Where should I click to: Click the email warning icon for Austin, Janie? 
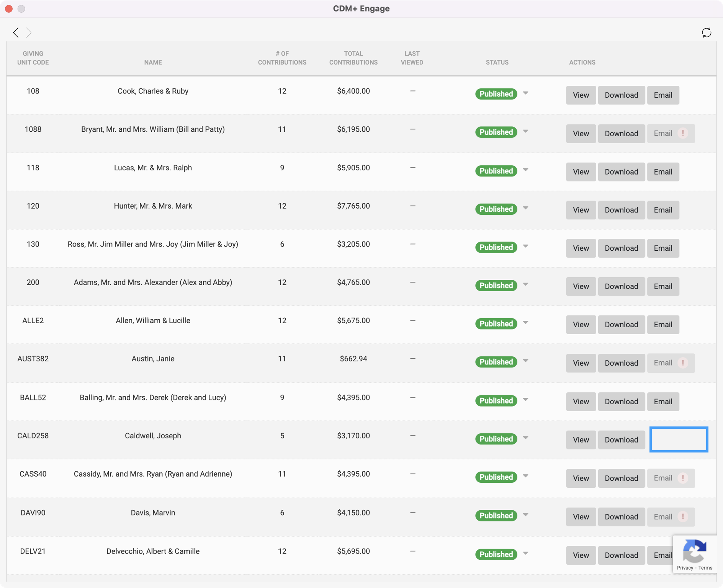[683, 363]
